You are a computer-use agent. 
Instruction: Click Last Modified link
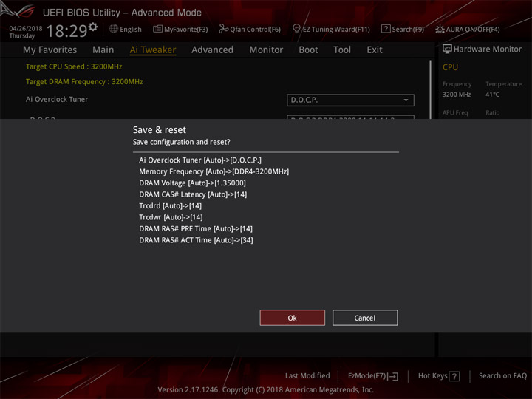307,375
